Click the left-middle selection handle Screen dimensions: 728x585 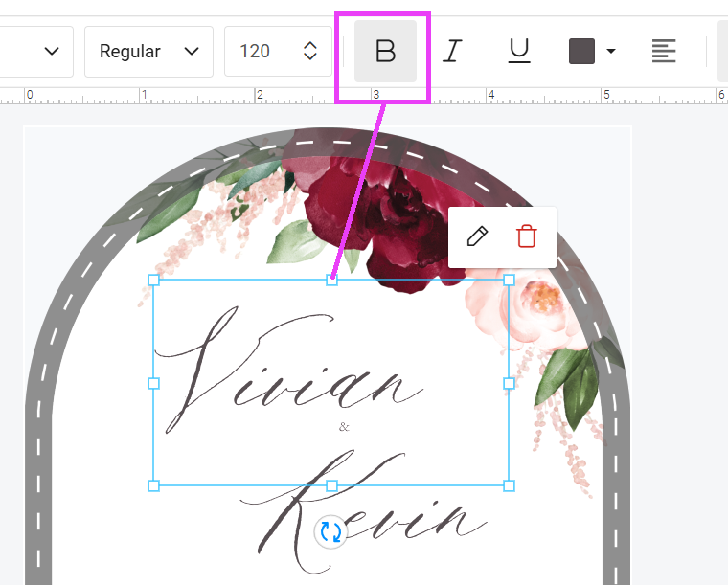point(153,383)
